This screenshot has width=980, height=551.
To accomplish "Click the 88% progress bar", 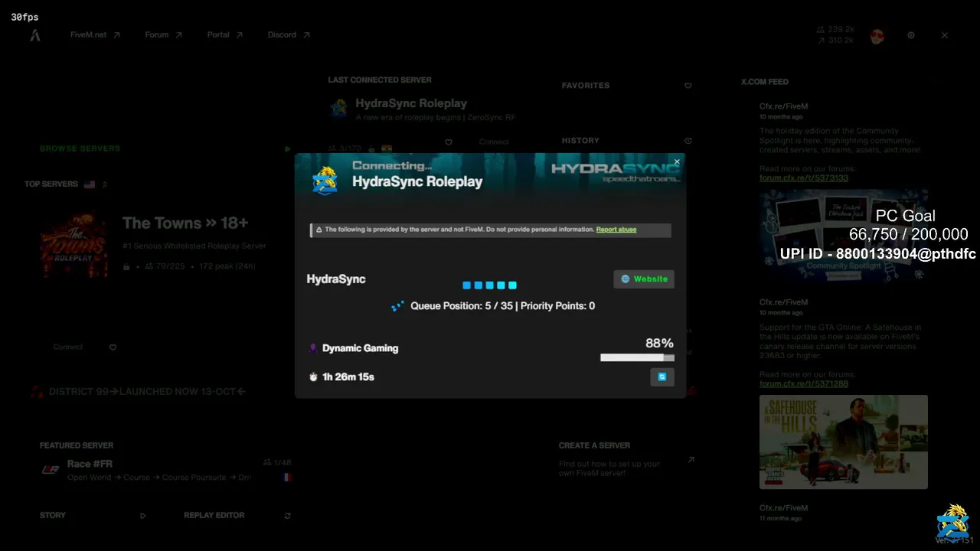I will pos(637,357).
